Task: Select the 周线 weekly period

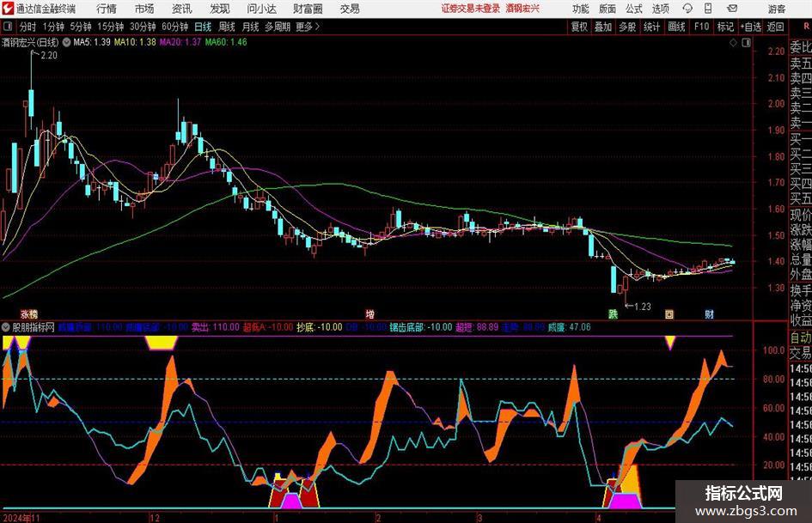Action: (x=227, y=27)
